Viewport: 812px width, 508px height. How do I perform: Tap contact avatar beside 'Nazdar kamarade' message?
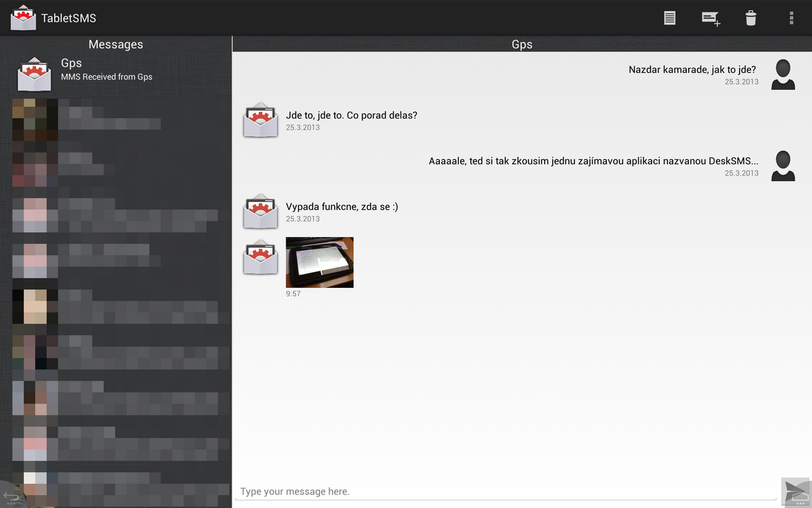point(783,74)
